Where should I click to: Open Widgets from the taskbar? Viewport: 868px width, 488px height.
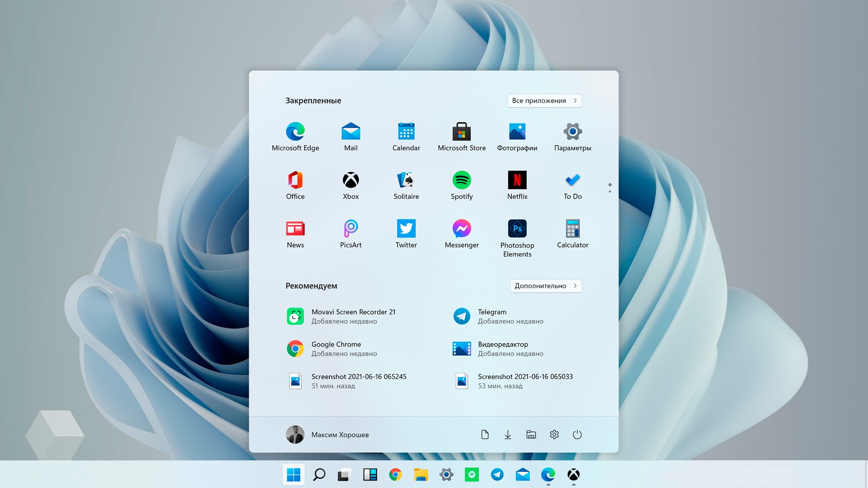370,474
